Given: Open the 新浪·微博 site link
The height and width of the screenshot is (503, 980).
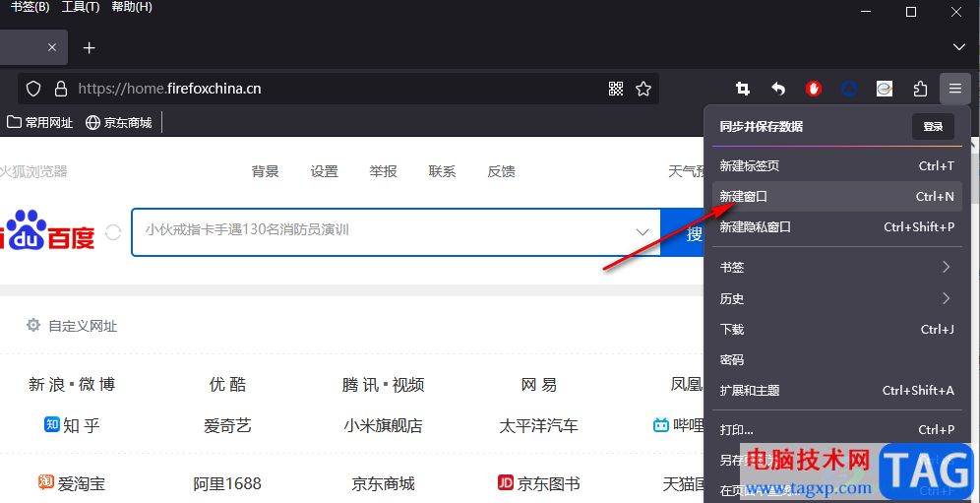Looking at the screenshot, I should click(x=72, y=384).
